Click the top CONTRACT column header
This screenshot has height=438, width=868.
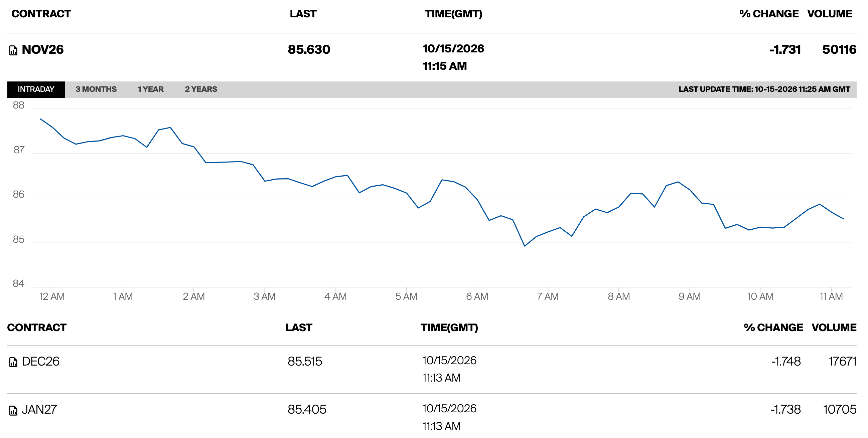41,14
